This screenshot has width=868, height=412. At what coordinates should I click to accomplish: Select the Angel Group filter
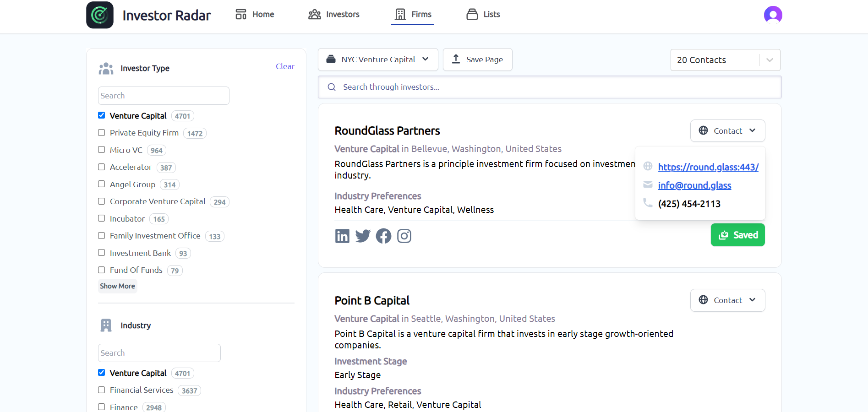point(102,184)
